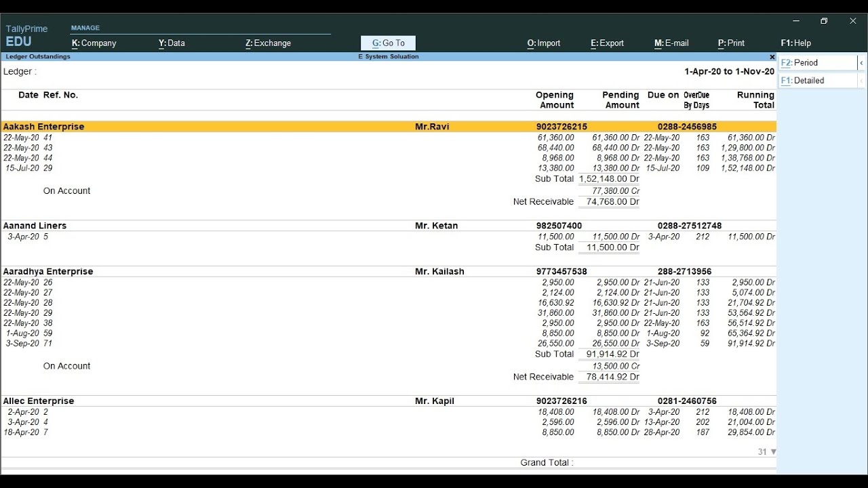Click the TallyPrime EDU logo
Image resolution: width=868 pixels, height=488 pixels.
pyautogui.click(x=26, y=36)
